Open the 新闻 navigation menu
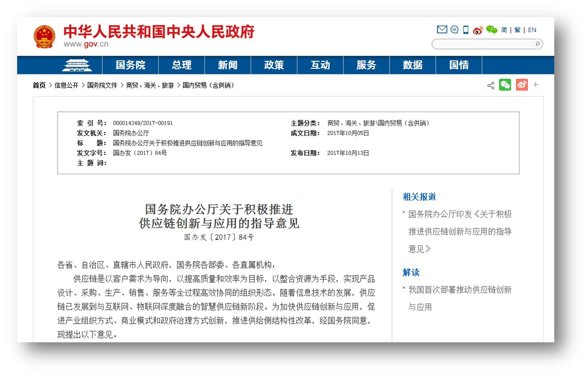The width and height of the screenshot is (588, 376). pyautogui.click(x=228, y=65)
